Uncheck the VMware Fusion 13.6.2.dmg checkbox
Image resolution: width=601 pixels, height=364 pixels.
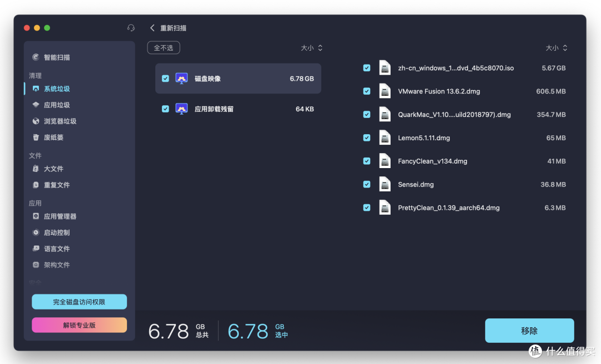point(367,91)
